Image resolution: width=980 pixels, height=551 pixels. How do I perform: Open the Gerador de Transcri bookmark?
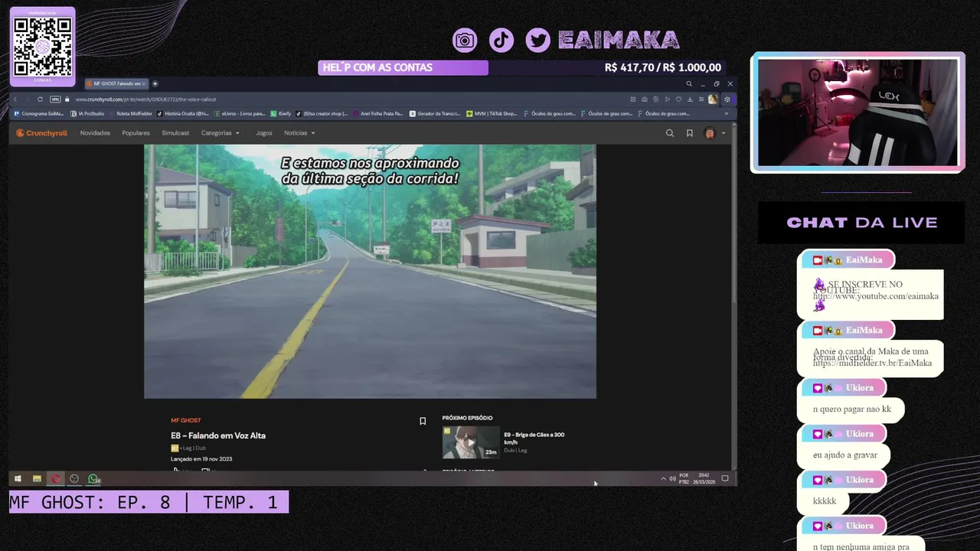(x=435, y=113)
